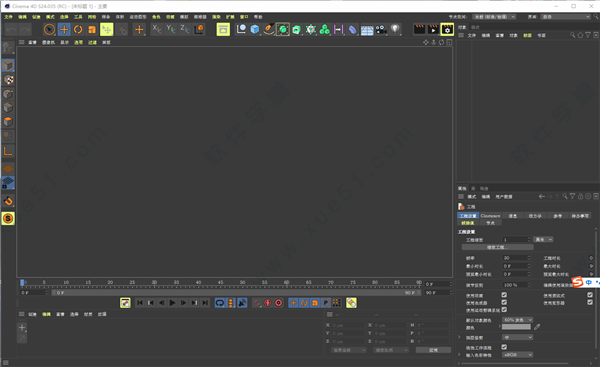This screenshot has height=367, width=600.
Task: Toggle the Snap magnet icon
Action: click(x=8, y=201)
